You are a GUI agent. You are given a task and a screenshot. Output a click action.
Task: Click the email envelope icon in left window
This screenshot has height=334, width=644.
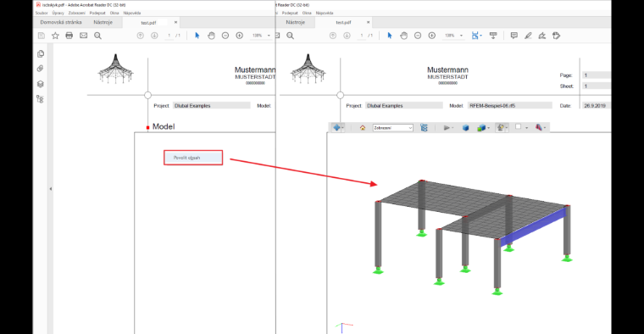[x=83, y=36]
